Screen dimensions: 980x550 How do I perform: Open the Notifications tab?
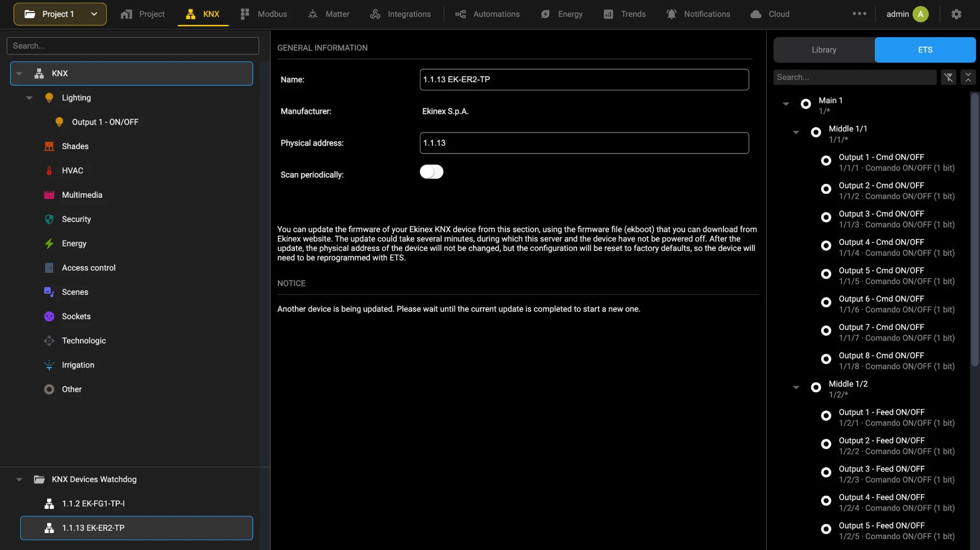point(698,14)
